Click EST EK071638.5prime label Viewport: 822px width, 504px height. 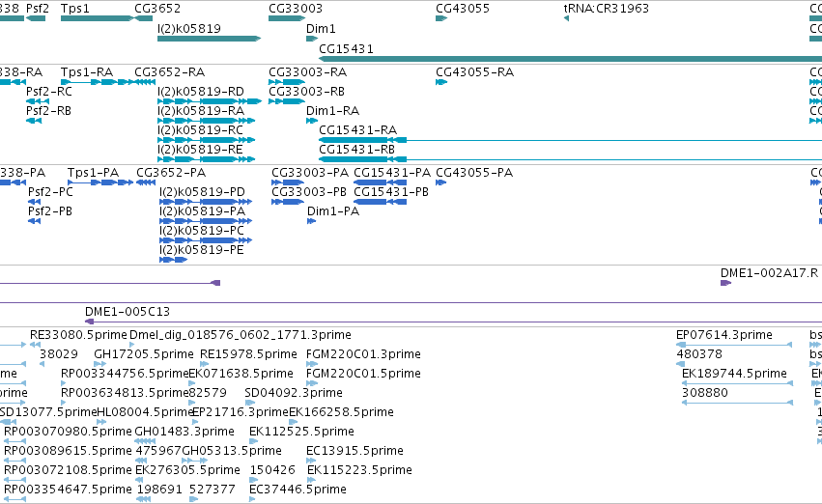pos(241,374)
